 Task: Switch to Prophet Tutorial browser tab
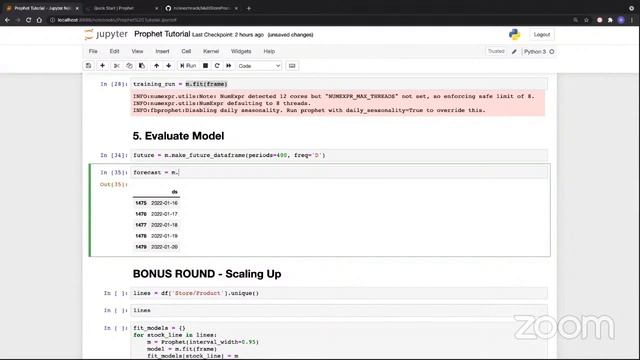pos(41,8)
